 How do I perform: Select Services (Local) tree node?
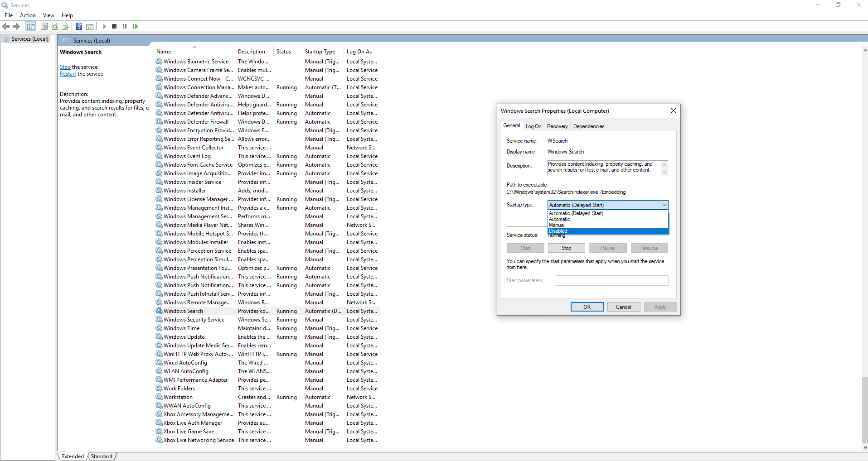pos(27,39)
